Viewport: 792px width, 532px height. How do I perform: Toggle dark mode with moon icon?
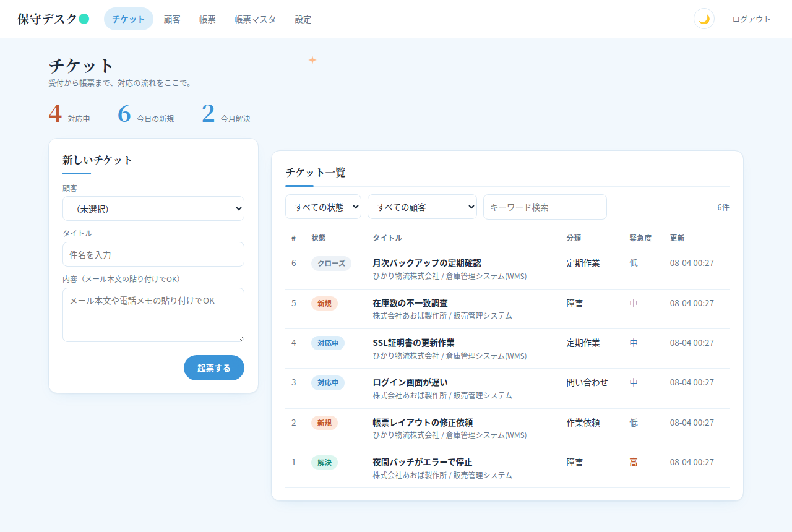[704, 19]
